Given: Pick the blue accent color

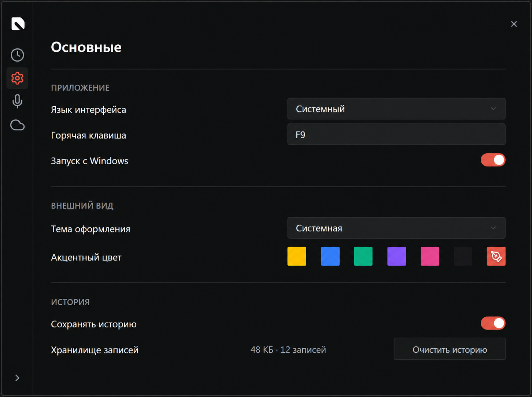Looking at the screenshot, I should [330, 256].
